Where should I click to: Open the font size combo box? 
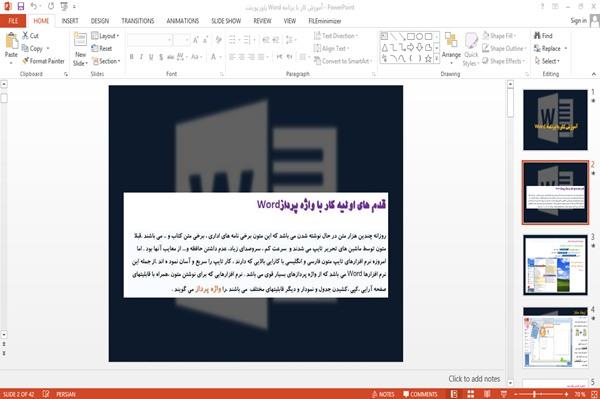(181, 40)
